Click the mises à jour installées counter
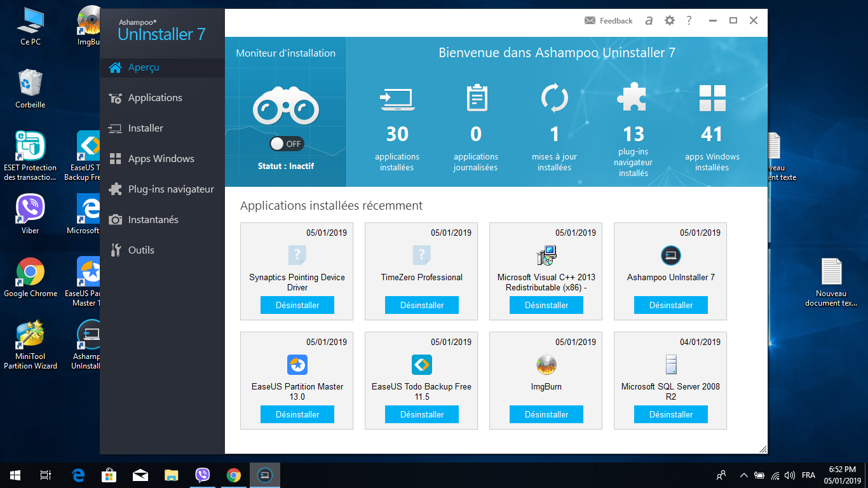Image resolution: width=868 pixels, height=488 pixels. [554, 134]
